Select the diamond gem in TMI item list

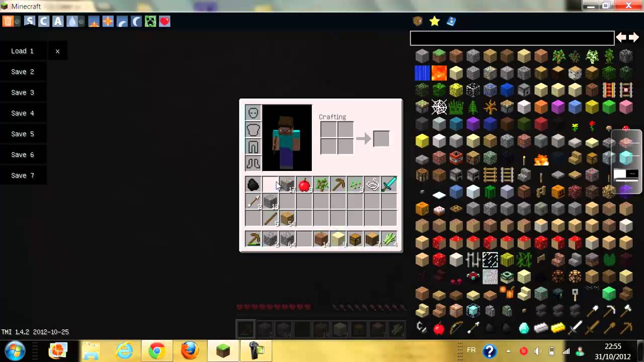point(524,328)
